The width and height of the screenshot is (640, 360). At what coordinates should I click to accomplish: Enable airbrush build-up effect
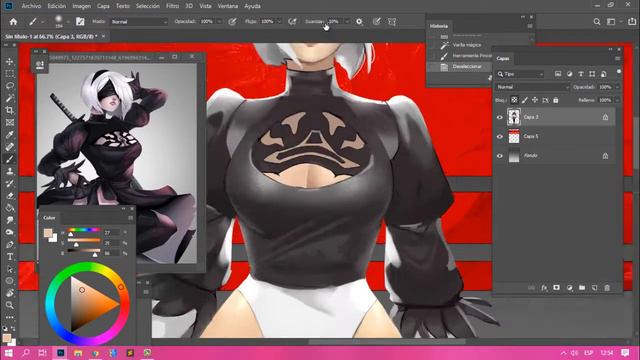click(292, 22)
